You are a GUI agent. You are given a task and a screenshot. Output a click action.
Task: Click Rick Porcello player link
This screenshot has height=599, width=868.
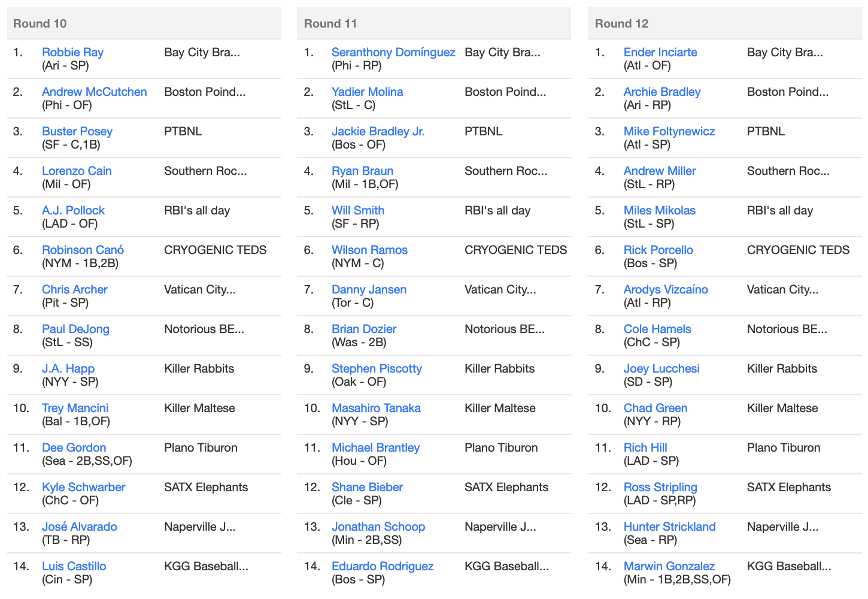tap(658, 250)
